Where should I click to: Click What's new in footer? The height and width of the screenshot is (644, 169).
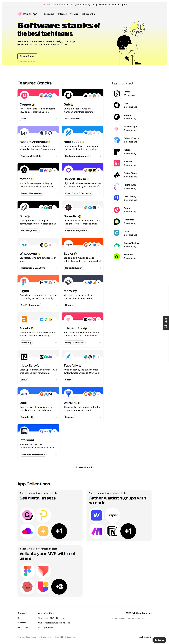pos(22,627)
